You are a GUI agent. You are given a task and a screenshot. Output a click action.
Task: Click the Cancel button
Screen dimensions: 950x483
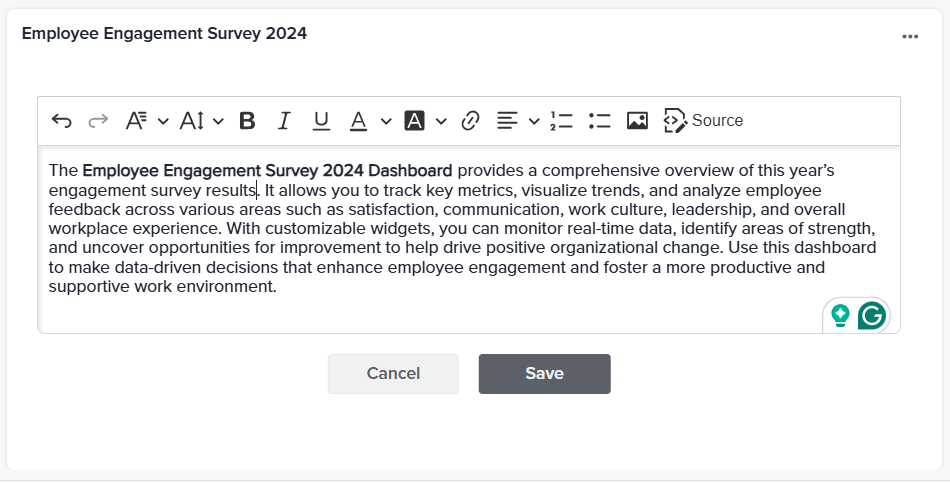click(393, 374)
